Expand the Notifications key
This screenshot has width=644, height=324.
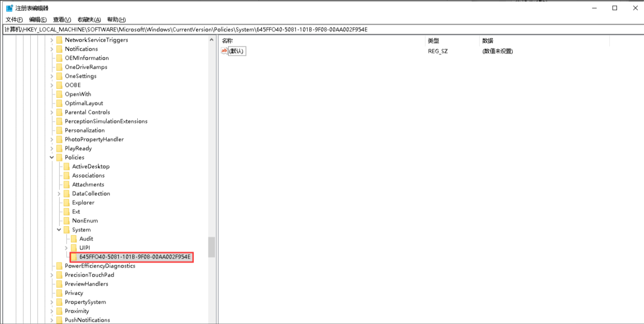tap(52, 49)
